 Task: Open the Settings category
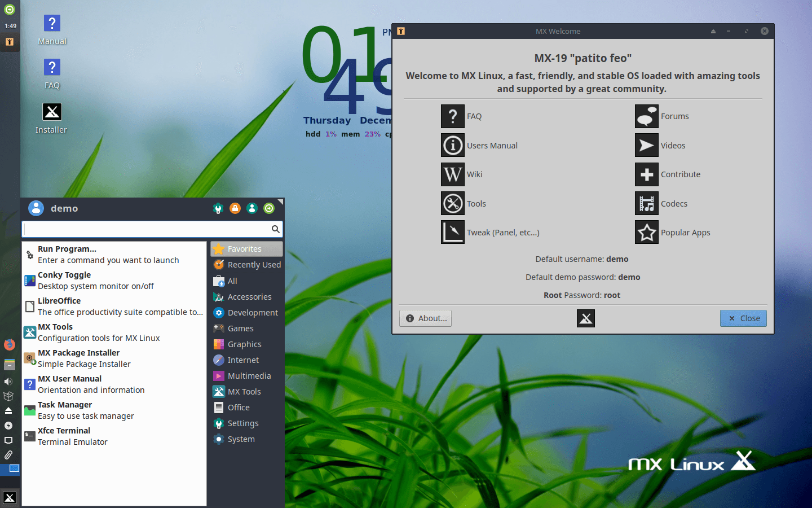(x=247, y=423)
